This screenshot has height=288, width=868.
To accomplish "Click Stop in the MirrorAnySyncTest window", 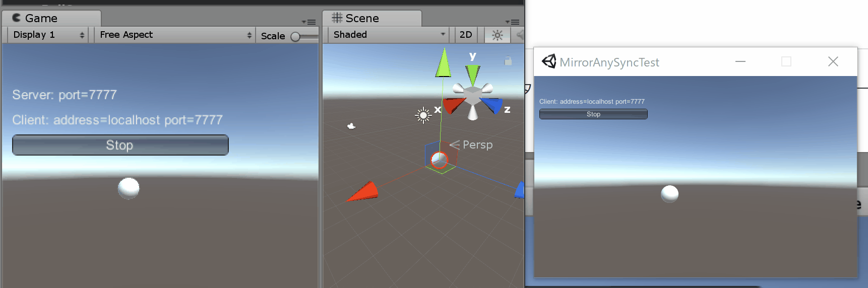I will [x=593, y=114].
